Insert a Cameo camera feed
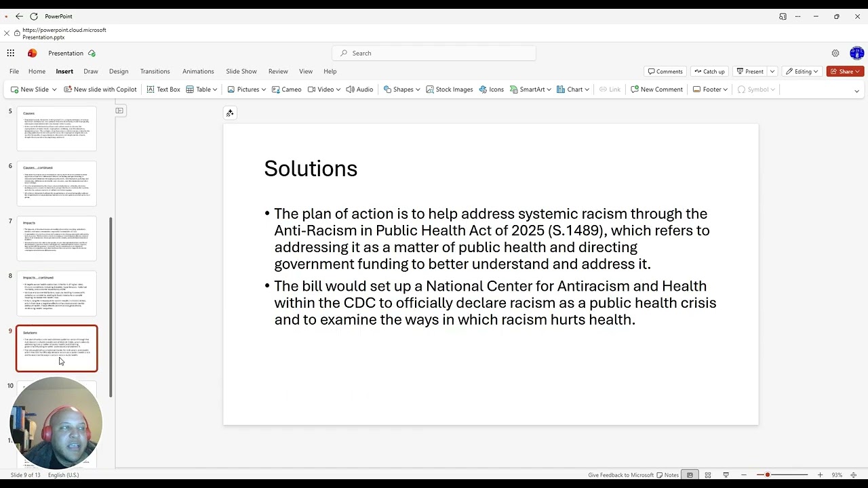868x488 pixels. (286, 89)
